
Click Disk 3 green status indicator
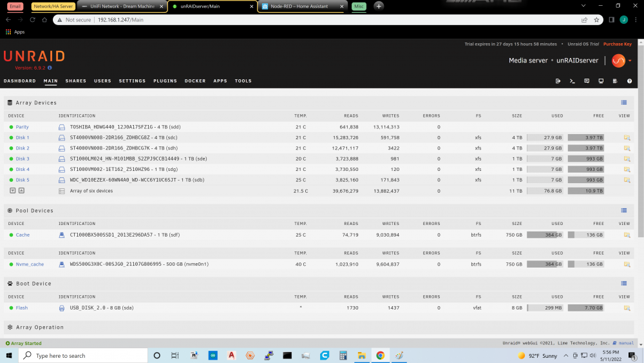11,159
